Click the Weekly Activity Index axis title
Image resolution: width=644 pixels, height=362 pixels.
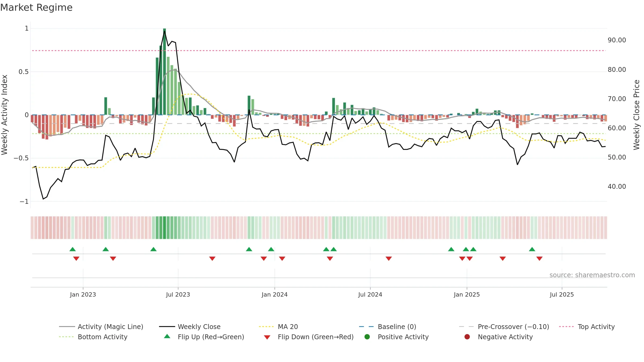click(x=5, y=115)
